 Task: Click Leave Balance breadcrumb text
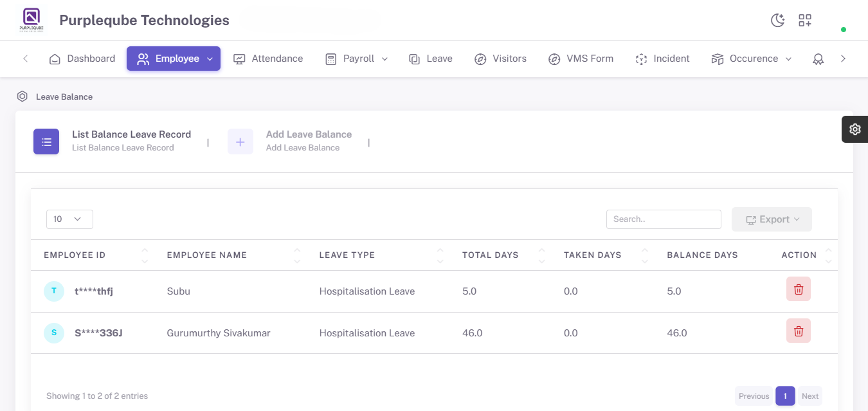pos(64,96)
